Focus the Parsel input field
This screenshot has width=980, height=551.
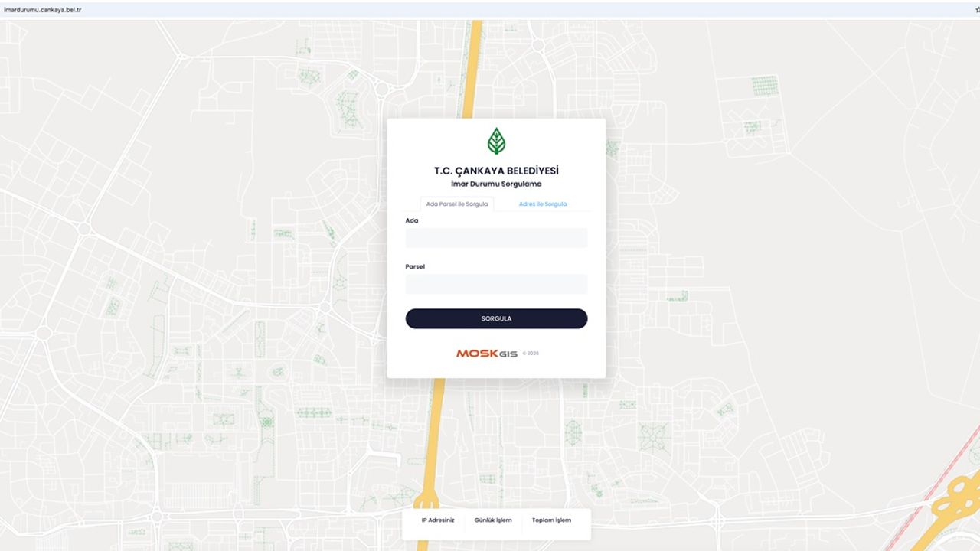496,284
